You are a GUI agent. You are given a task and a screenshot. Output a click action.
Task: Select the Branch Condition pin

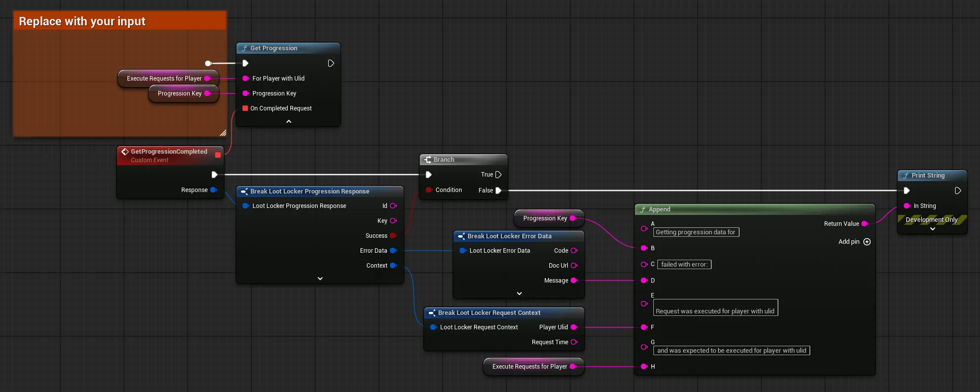coord(429,190)
